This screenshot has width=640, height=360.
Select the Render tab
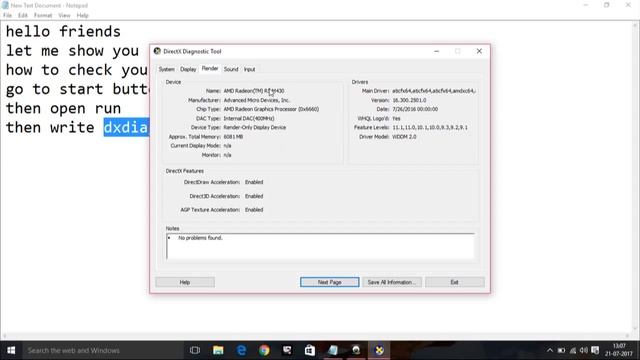point(210,69)
